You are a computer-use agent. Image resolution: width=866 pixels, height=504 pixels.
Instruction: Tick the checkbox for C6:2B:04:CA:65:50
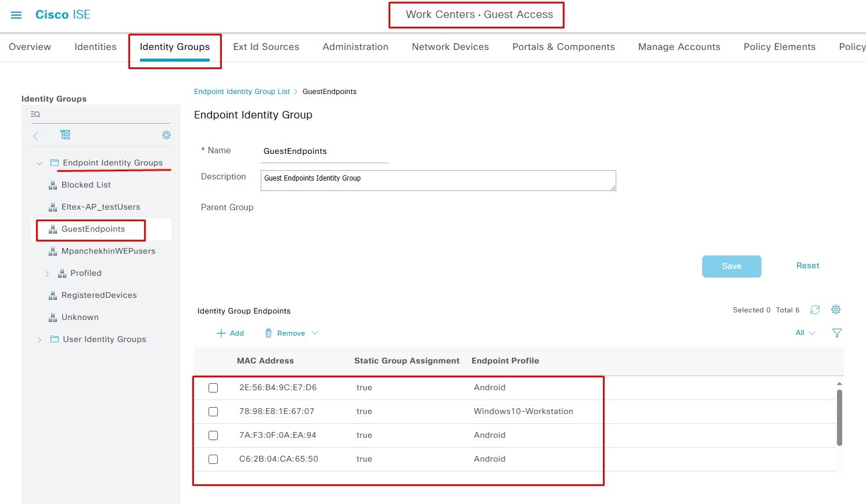213,459
